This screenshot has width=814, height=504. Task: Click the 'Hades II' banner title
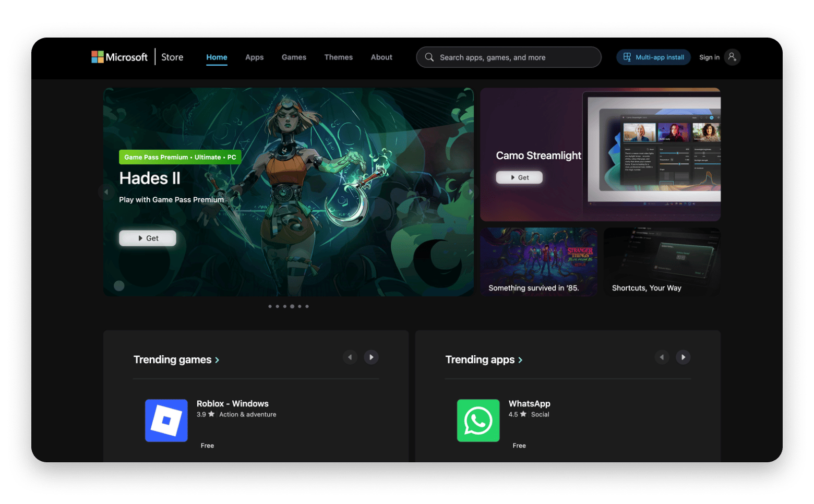(150, 178)
